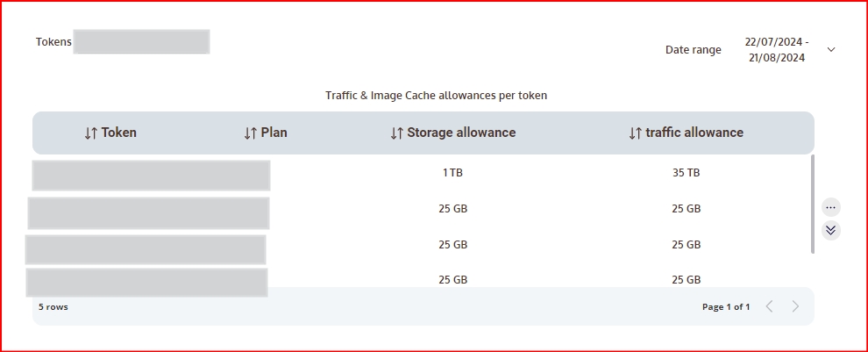
Task: Click the Page 1 of 1 indicator
Action: (726, 307)
